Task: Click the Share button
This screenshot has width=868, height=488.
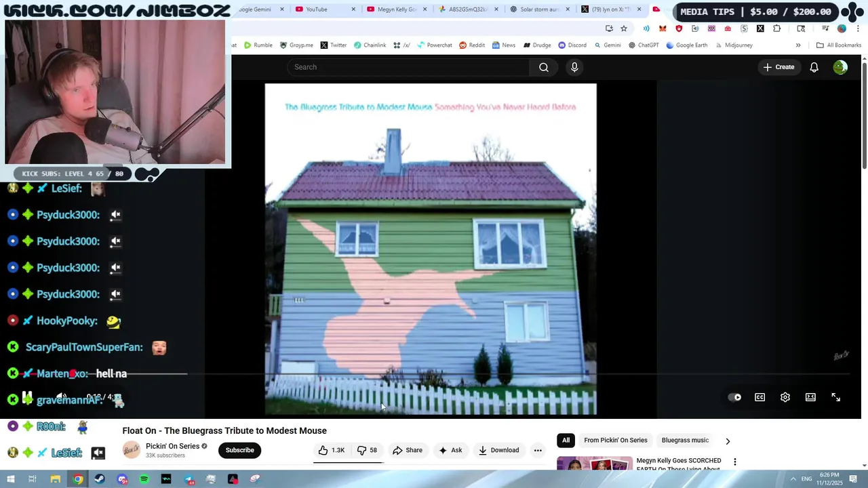Action: 408,450
